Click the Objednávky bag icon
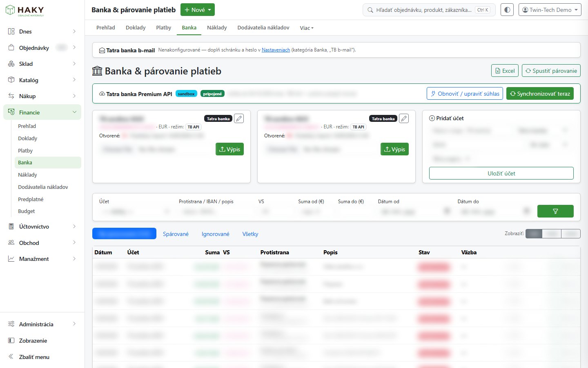This screenshot has width=588, height=368. coord(11,47)
